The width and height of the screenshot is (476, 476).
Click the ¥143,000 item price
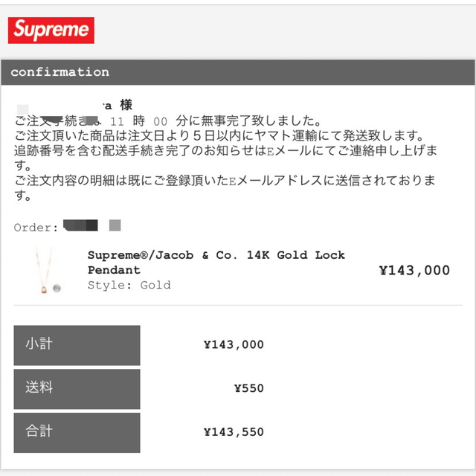(414, 270)
